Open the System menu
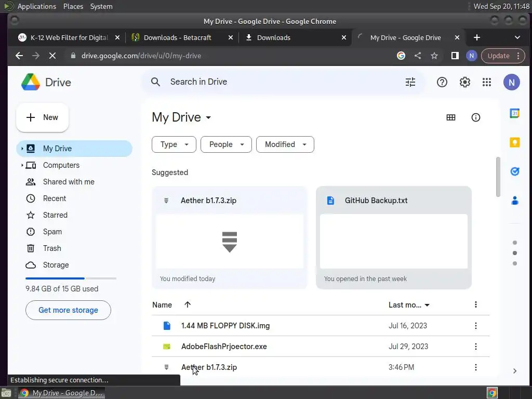 point(101,6)
